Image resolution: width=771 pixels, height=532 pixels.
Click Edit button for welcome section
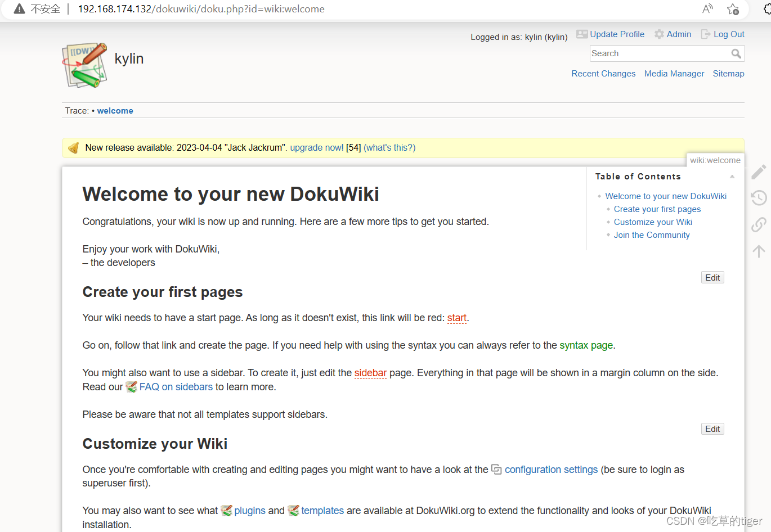[x=712, y=278]
